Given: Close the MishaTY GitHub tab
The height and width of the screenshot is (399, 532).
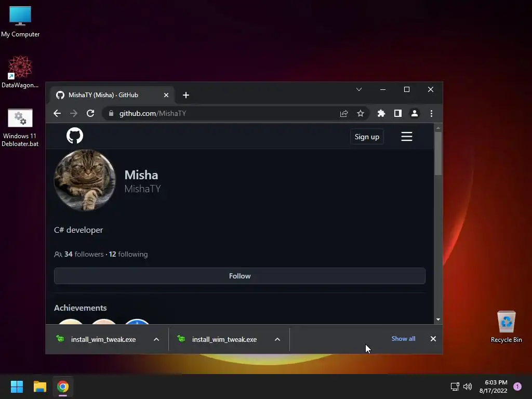Looking at the screenshot, I should point(166,95).
